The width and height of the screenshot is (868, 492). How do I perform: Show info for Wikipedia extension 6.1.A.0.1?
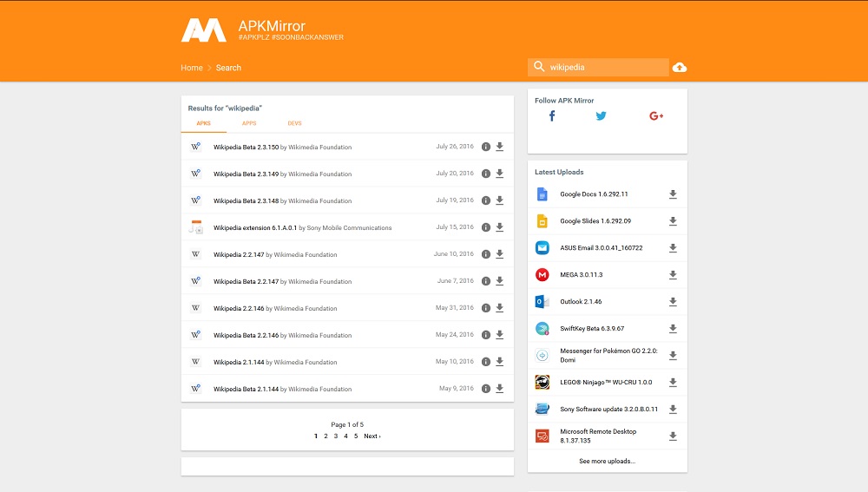(485, 226)
